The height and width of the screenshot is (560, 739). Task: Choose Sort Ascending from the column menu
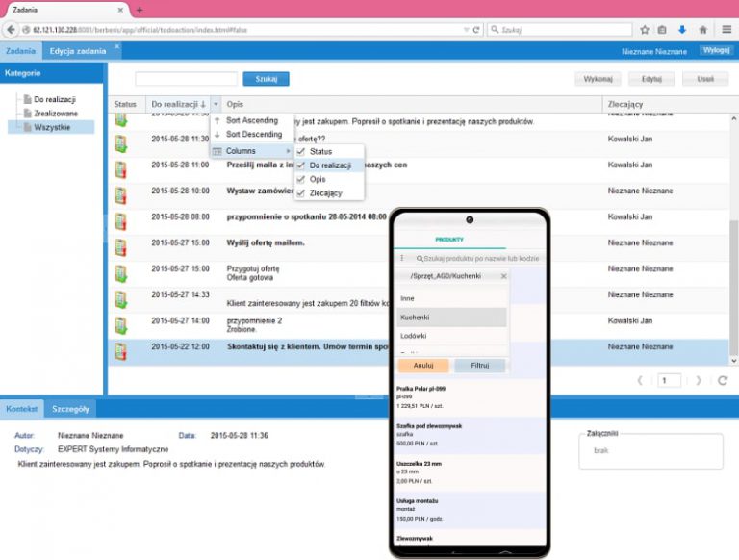pyautogui.click(x=251, y=120)
